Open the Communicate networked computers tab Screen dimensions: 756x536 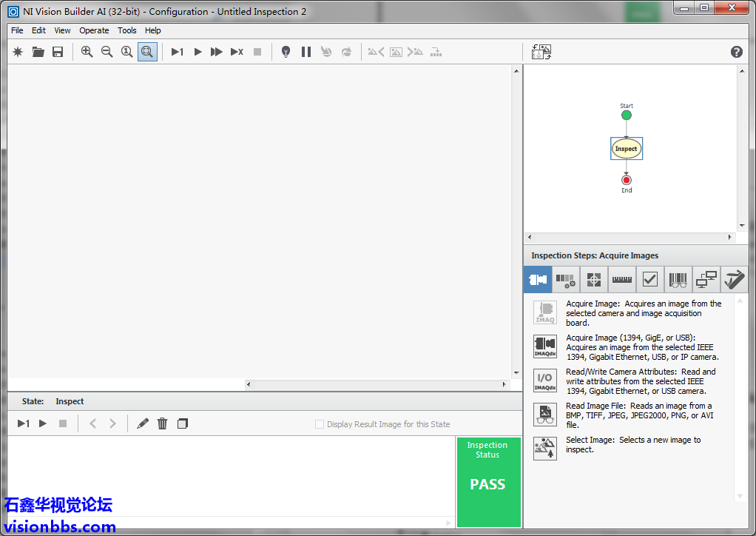point(706,280)
